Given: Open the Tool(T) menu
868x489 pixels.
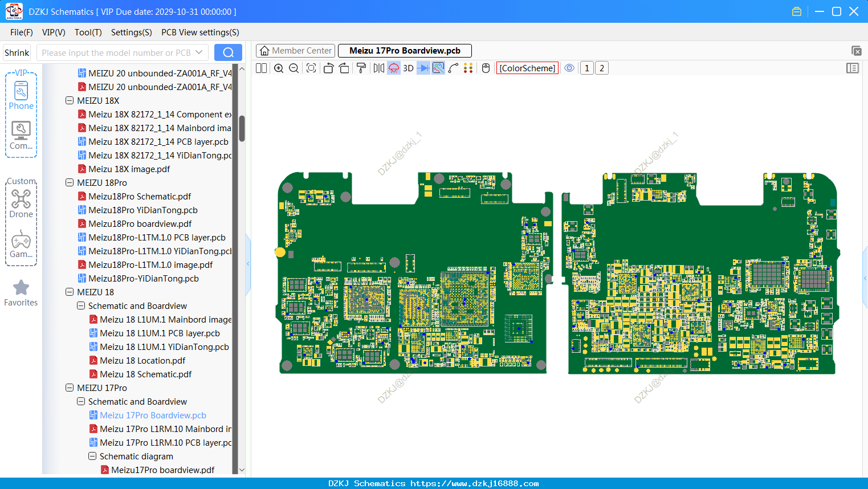Looking at the screenshot, I should pos(88,32).
